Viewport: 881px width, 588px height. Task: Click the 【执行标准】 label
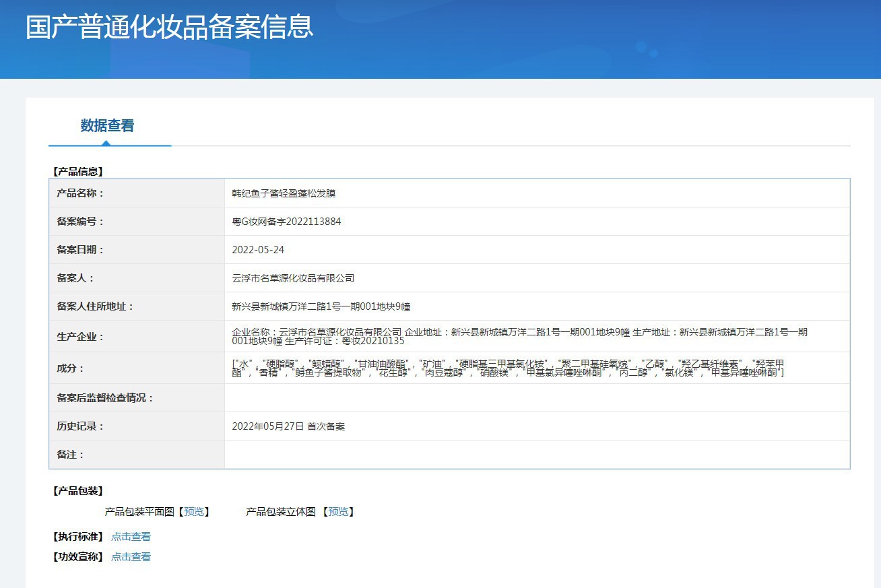click(x=77, y=537)
